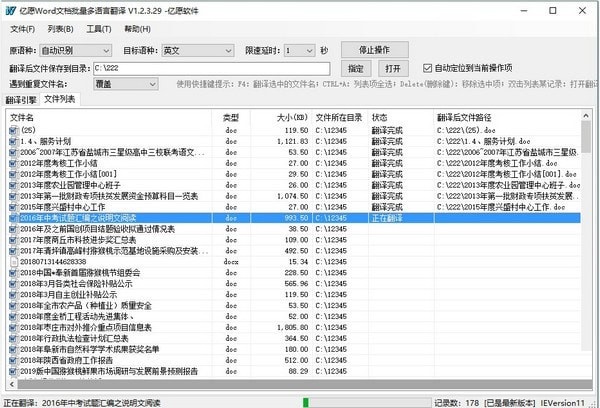The image size is (600, 408).
Task: Open the 工具(T) menu
Action: tap(99, 29)
